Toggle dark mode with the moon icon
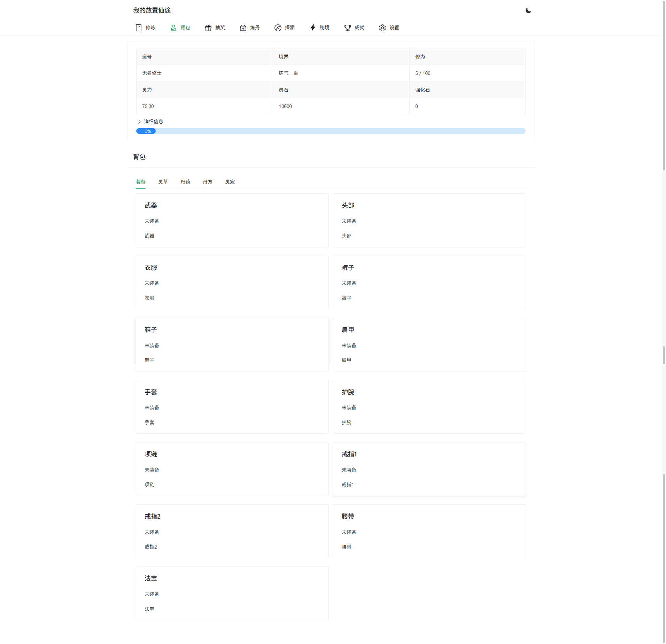 pyautogui.click(x=528, y=10)
